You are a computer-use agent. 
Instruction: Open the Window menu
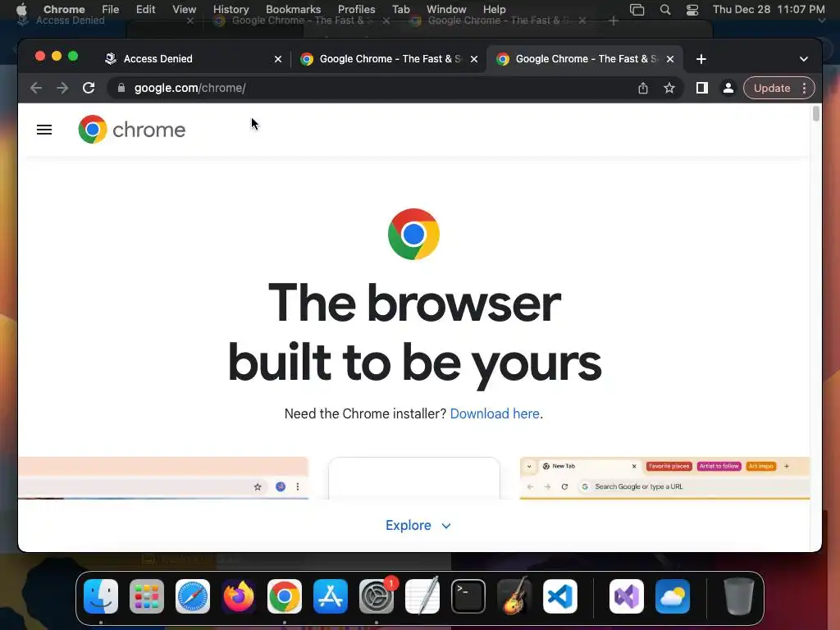(446, 9)
